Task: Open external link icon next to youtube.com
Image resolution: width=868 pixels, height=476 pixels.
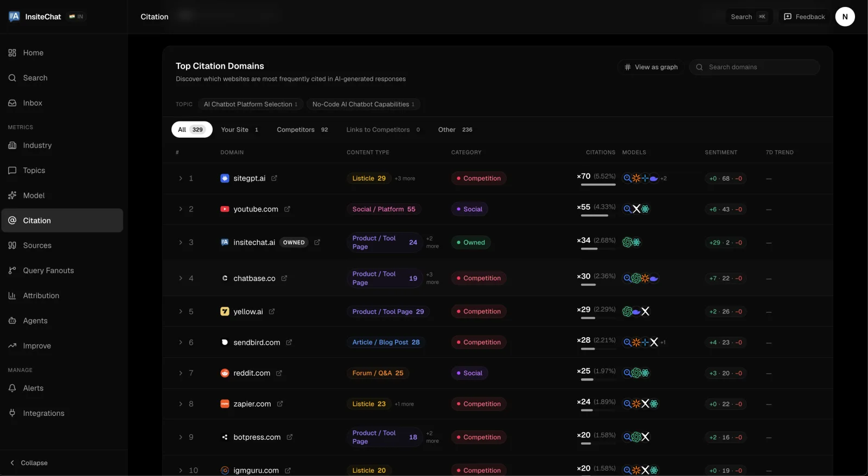Action: pyautogui.click(x=287, y=209)
